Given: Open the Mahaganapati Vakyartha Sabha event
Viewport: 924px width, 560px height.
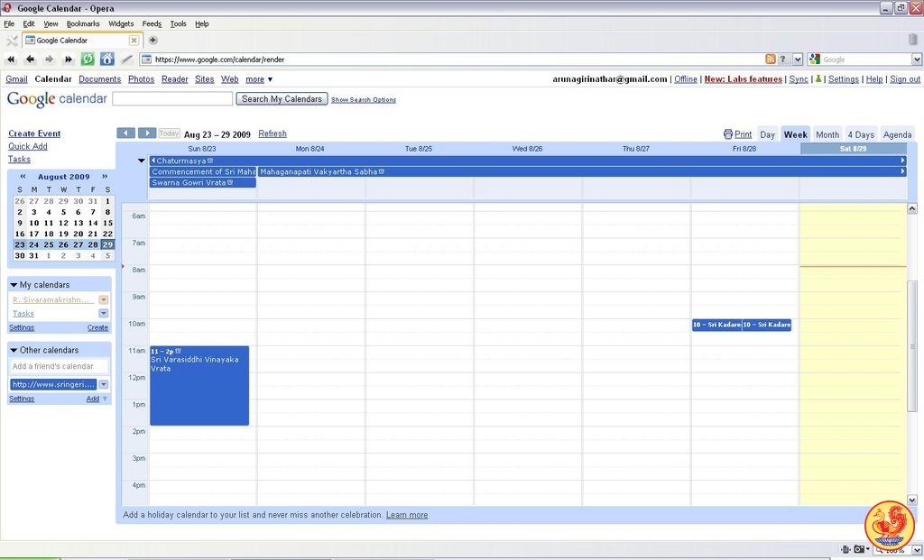Looking at the screenshot, I should coord(581,171).
